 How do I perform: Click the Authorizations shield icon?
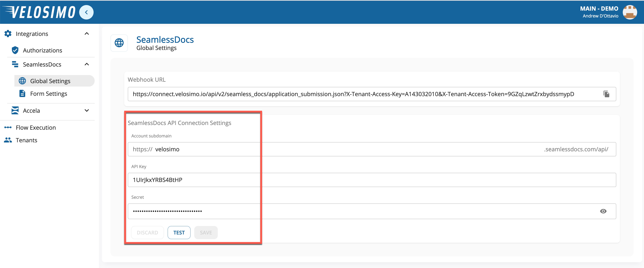pyautogui.click(x=15, y=50)
